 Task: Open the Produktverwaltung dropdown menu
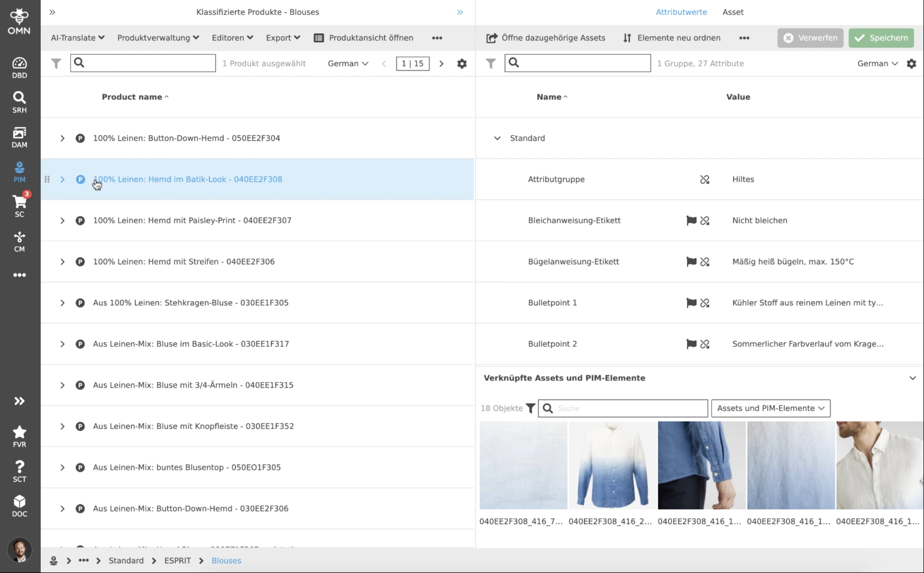pos(158,37)
